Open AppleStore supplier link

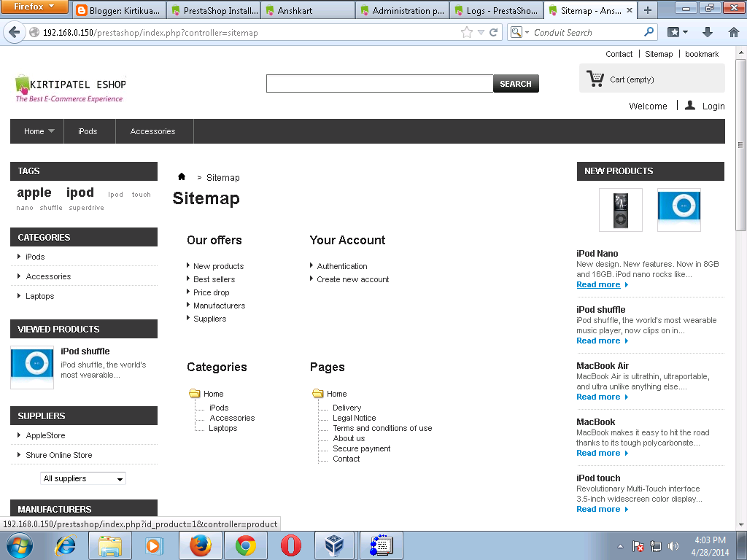[45, 435]
